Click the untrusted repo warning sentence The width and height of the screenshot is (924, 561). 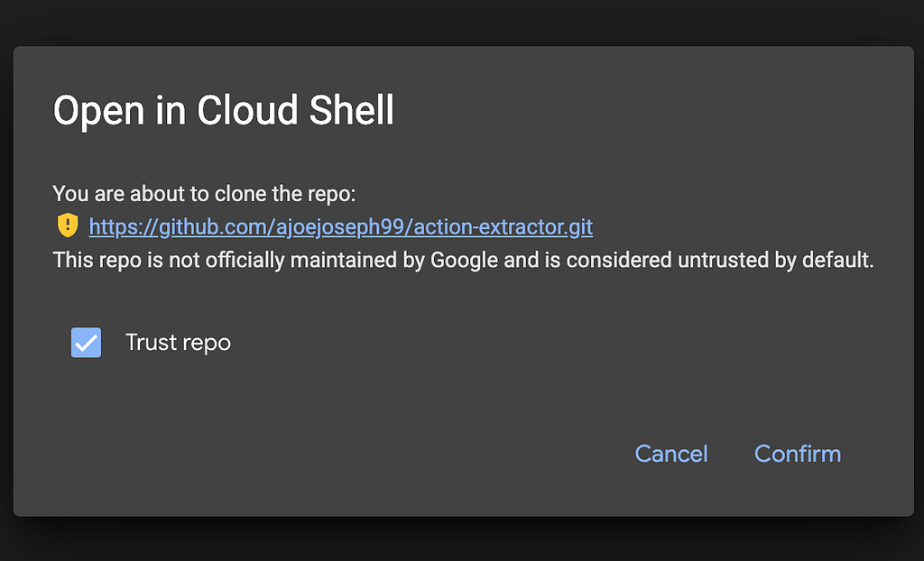coord(463,260)
